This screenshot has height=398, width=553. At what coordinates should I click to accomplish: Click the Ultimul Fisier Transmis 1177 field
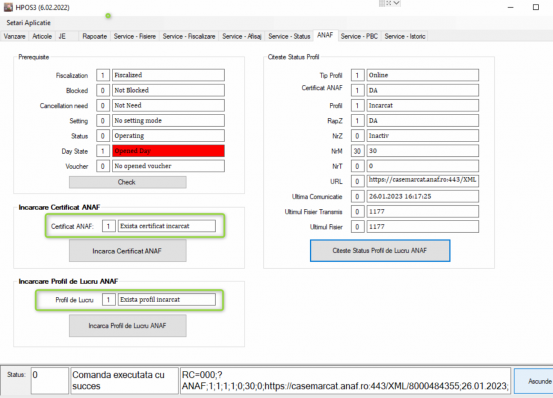coord(423,212)
